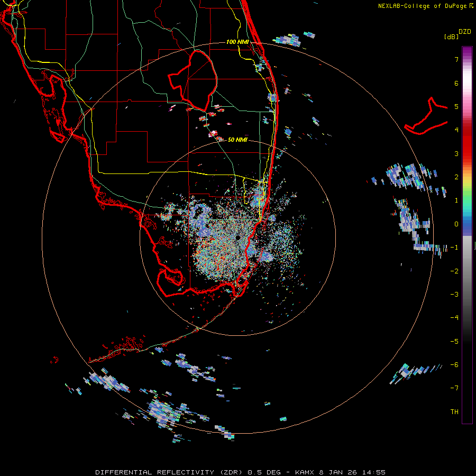
Task: Click the [dB] units label
Action: pyautogui.click(x=451, y=36)
